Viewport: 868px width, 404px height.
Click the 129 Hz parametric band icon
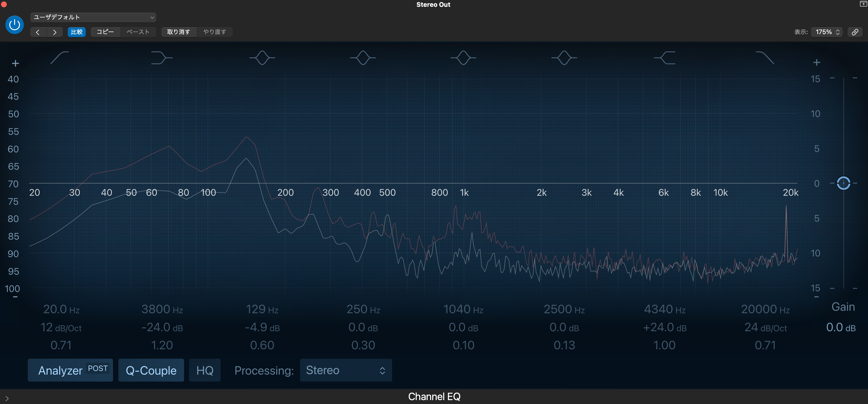coord(262,58)
